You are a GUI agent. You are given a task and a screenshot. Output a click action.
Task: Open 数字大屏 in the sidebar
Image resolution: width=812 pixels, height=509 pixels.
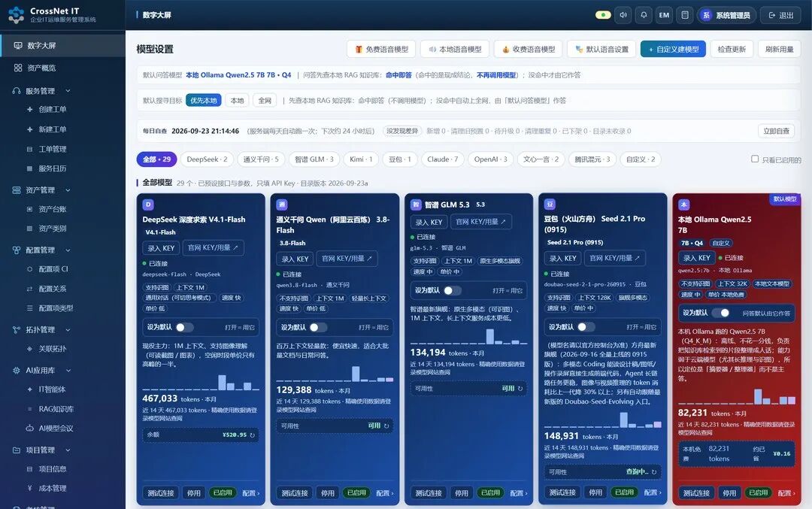[x=62, y=46]
